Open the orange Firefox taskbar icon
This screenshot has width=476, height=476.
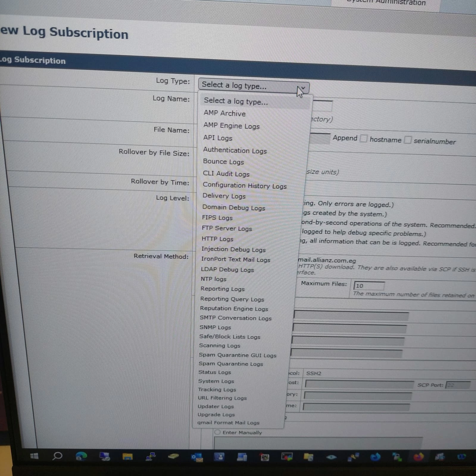pos(418,457)
